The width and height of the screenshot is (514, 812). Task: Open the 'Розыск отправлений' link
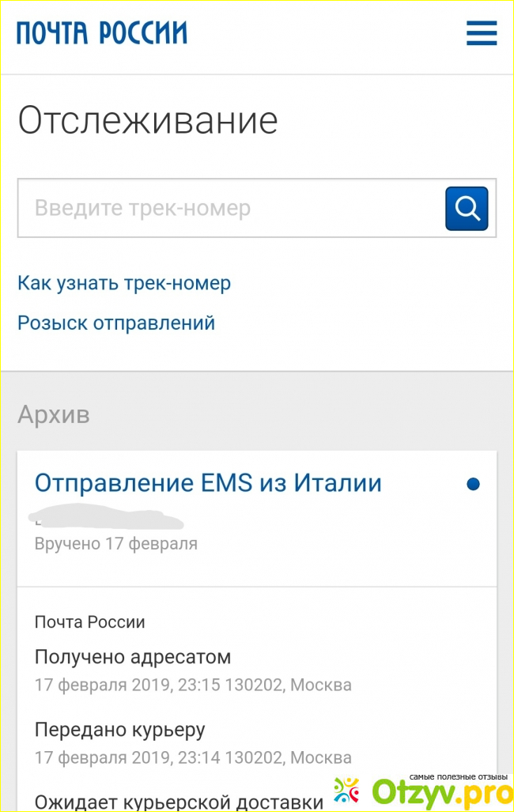pyautogui.click(x=116, y=323)
